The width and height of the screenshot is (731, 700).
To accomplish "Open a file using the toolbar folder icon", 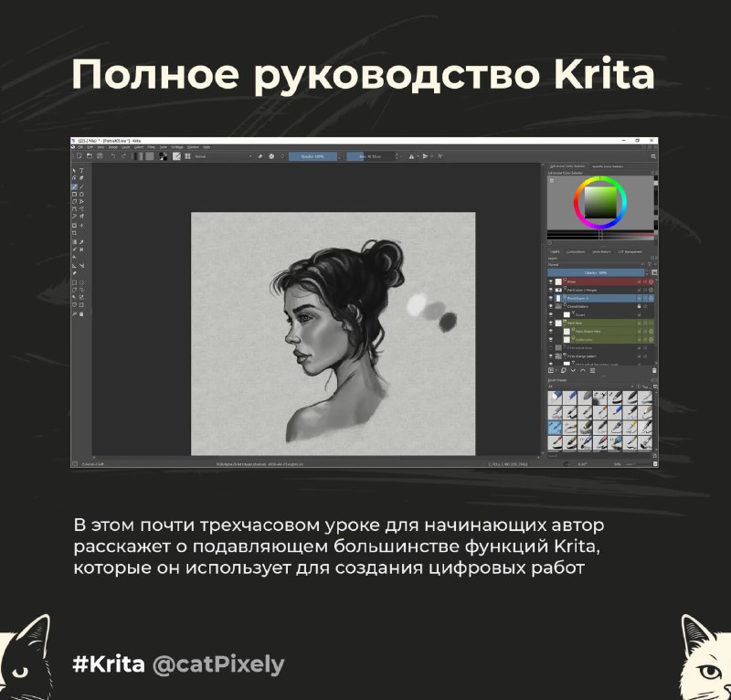I will click(90, 156).
